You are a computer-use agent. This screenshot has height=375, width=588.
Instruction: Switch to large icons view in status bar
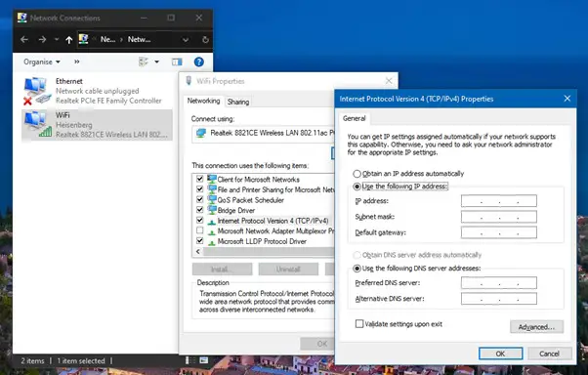[x=203, y=360]
